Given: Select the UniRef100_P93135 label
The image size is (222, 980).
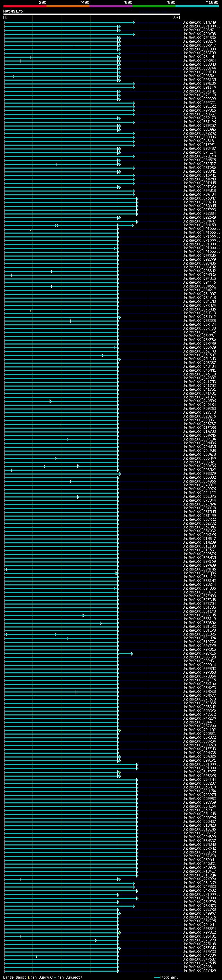Looking at the screenshot, I should click(199, 80).
